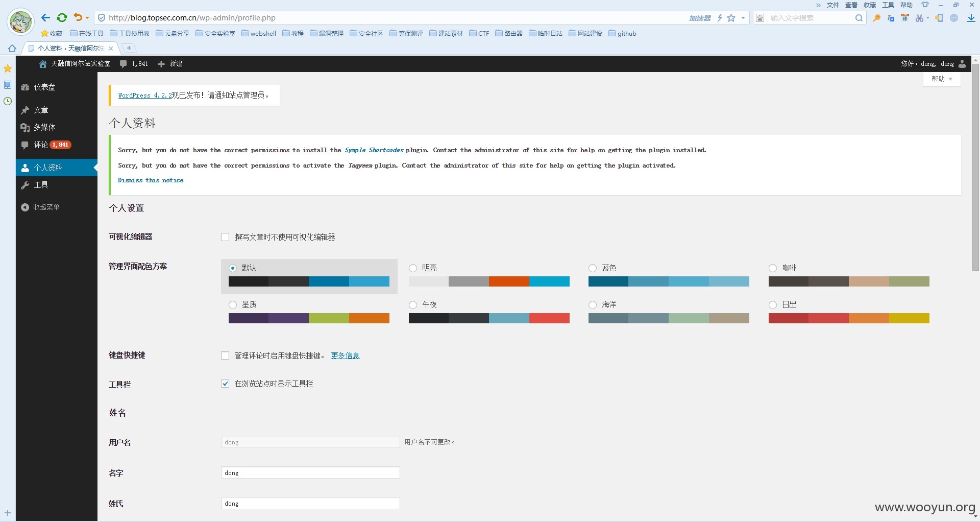Toggle 撰写文章时不使用可视化编辑器 checkbox

click(x=225, y=237)
